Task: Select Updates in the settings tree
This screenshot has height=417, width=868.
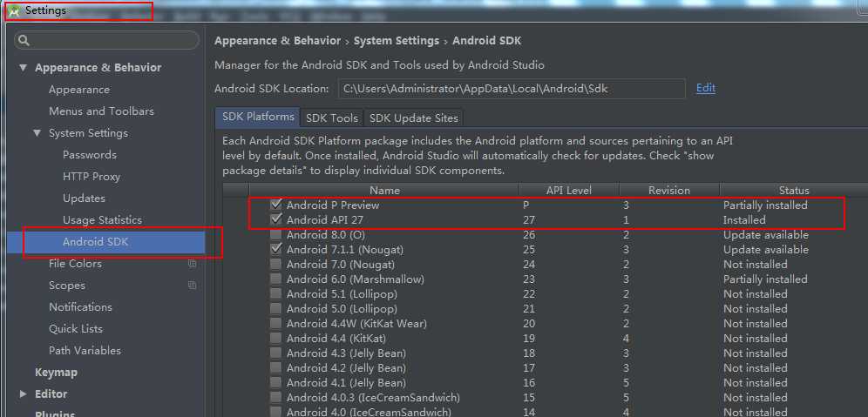Action: click(x=84, y=198)
